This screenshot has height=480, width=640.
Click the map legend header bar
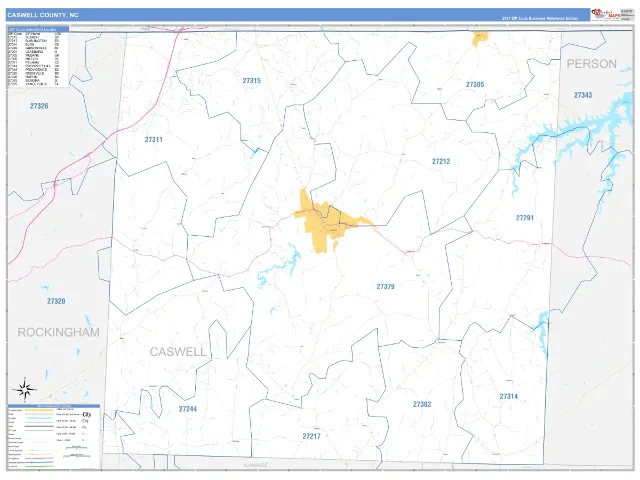pyautogui.click(x=54, y=406)
